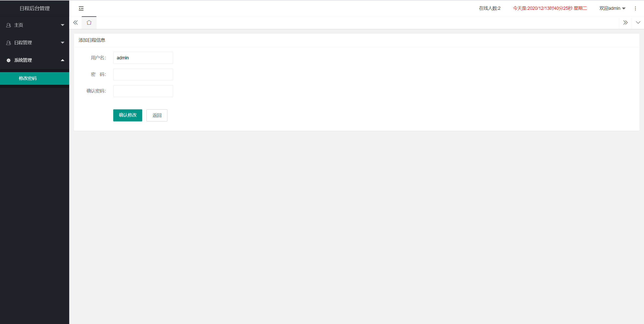Click the 用户名 field containing admin

tap(143, 58)
